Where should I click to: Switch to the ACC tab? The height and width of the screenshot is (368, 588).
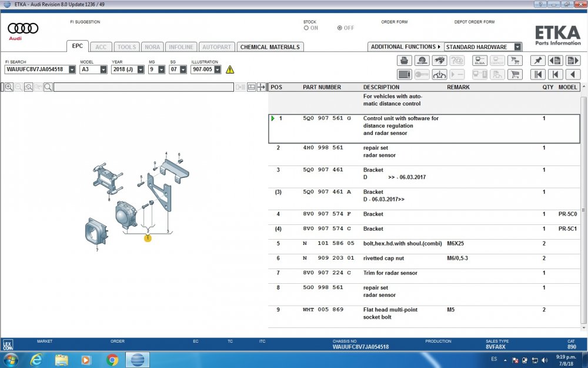[x=101, y=47]
